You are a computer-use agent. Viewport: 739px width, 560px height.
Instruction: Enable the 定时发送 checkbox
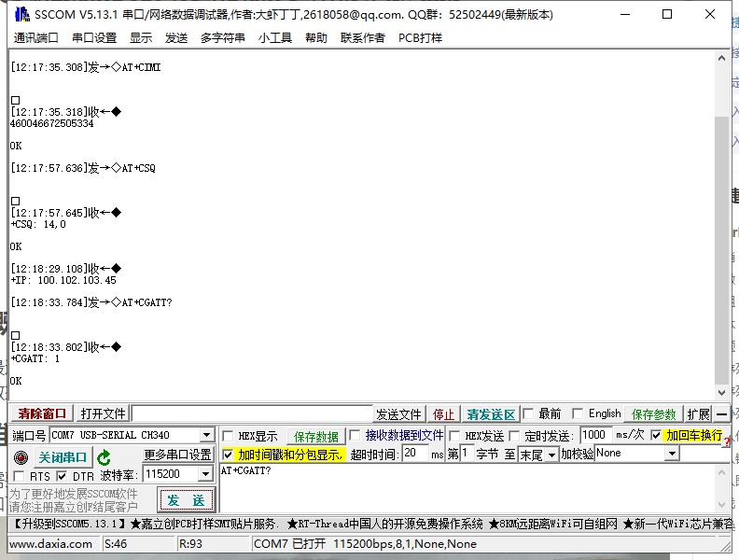514,436
